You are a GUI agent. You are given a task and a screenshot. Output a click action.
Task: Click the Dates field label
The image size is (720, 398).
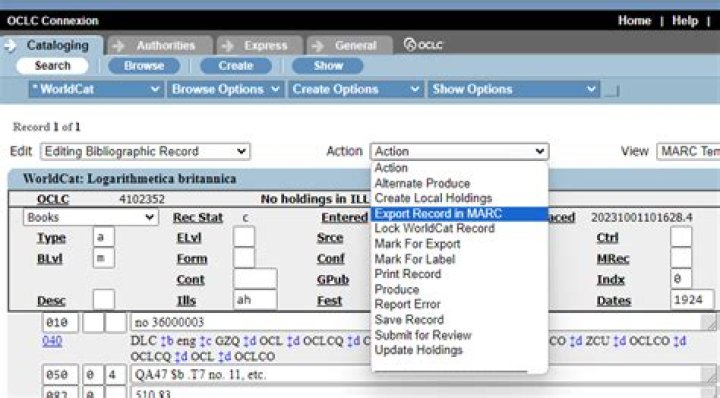click(x=614, y=301)
